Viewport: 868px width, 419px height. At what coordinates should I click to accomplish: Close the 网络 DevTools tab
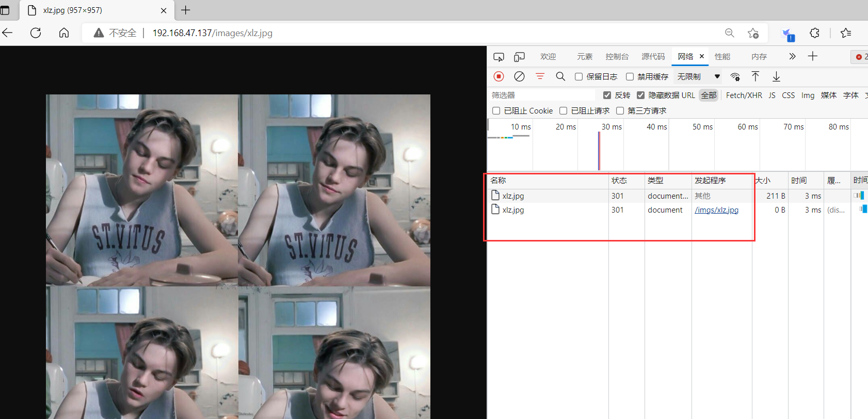pos(702,56)
